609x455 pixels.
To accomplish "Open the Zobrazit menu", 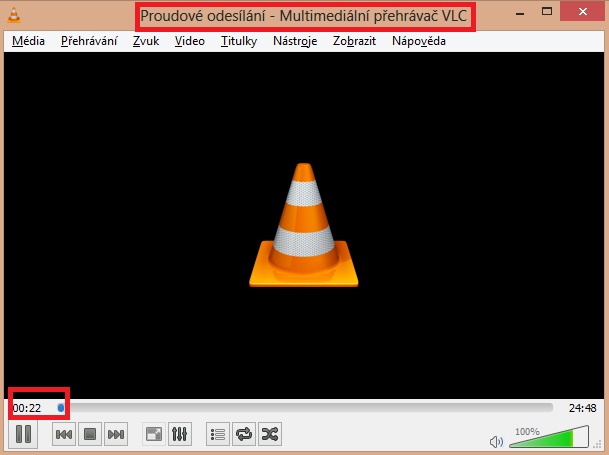I will pyautogui.click(x=354, y=41).
